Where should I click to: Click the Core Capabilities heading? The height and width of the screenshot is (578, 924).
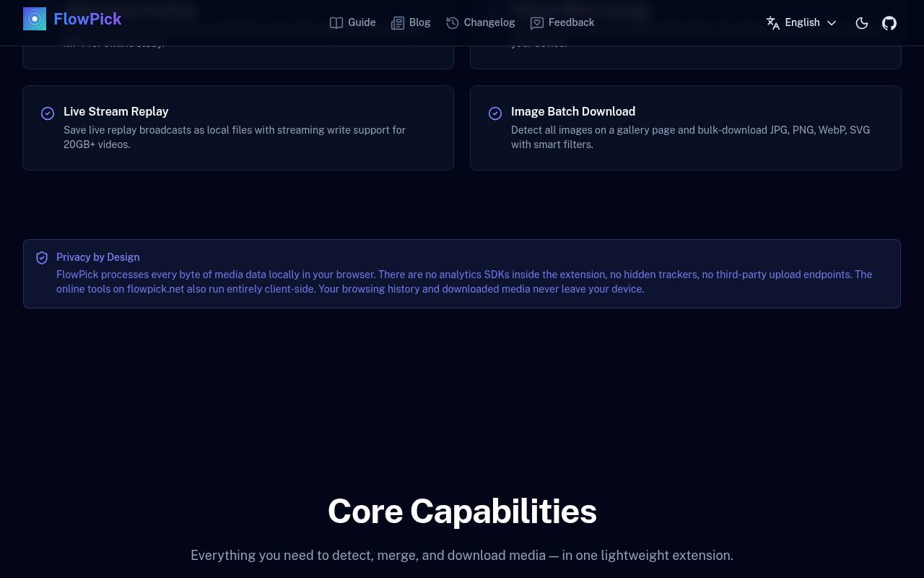tap(462, 512)
